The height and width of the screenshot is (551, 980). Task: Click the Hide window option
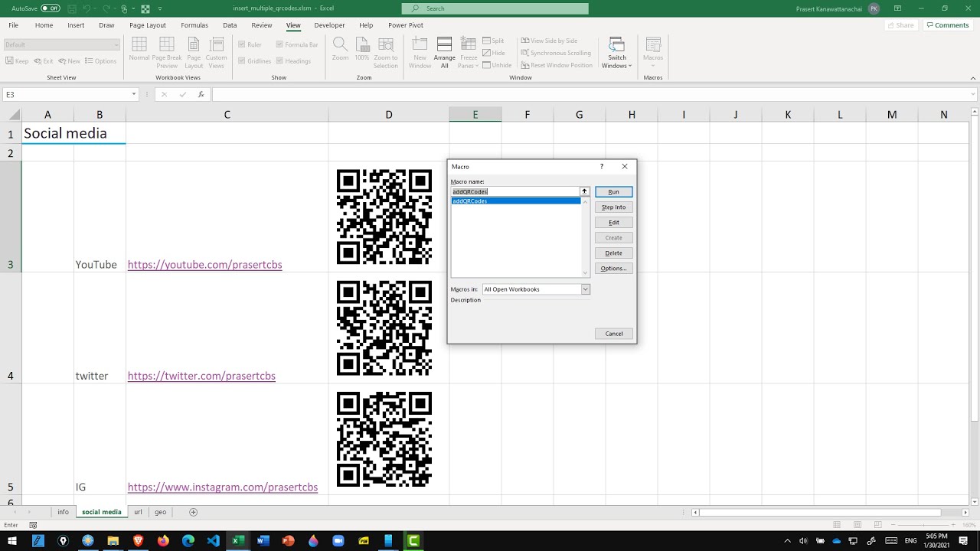pyautogui.click(x=494, y=53)
